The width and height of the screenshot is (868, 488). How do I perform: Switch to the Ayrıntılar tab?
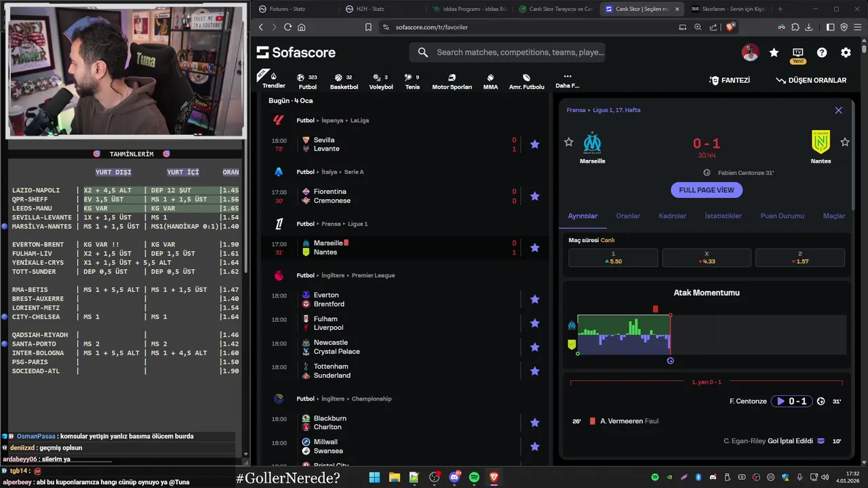pyautogui.click(x=583, y=216)
